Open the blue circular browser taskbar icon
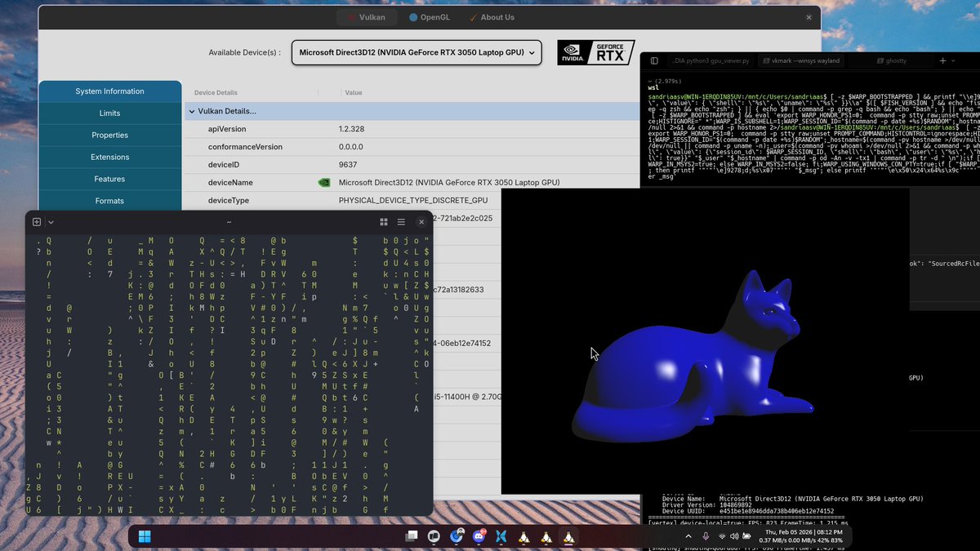The width and height of the screenshot is (980, 551). pyautogui.click(x=457, y=536)
